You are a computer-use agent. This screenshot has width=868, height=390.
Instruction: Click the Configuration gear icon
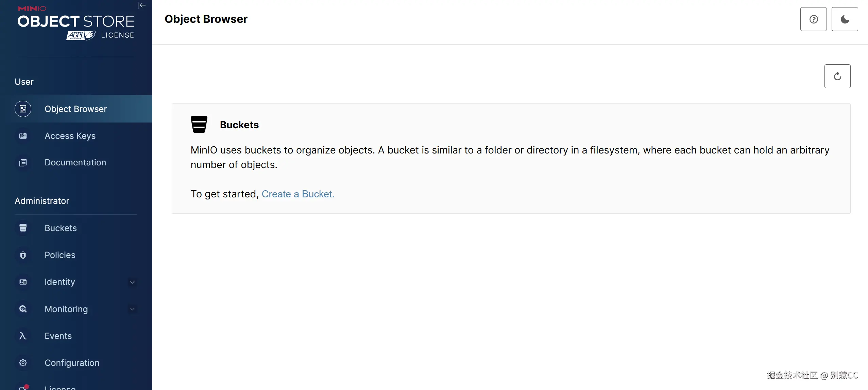[x=23, y=363]
